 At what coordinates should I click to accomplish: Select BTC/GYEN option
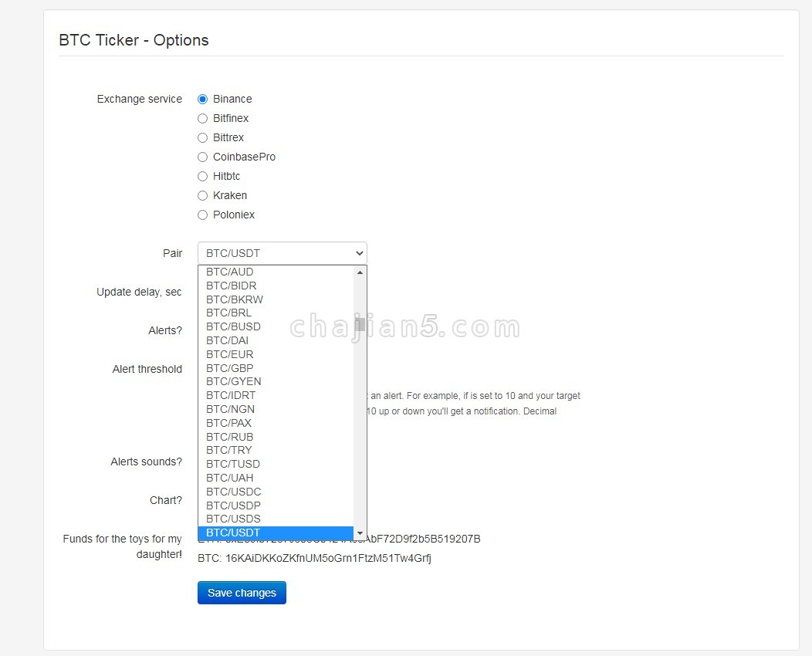276,381
